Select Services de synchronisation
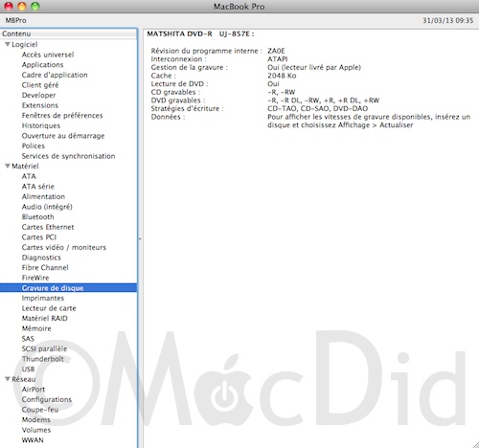This screenshot has width=479, height=448. [x=68, y=156]
